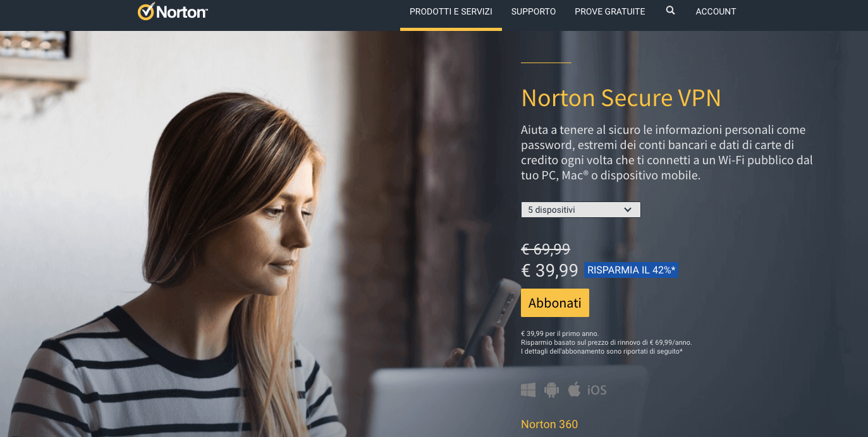Open the search magnifier icon
The height and width of the screenshot is (437, 868).
pyautogui.click(x=670, y=11)
